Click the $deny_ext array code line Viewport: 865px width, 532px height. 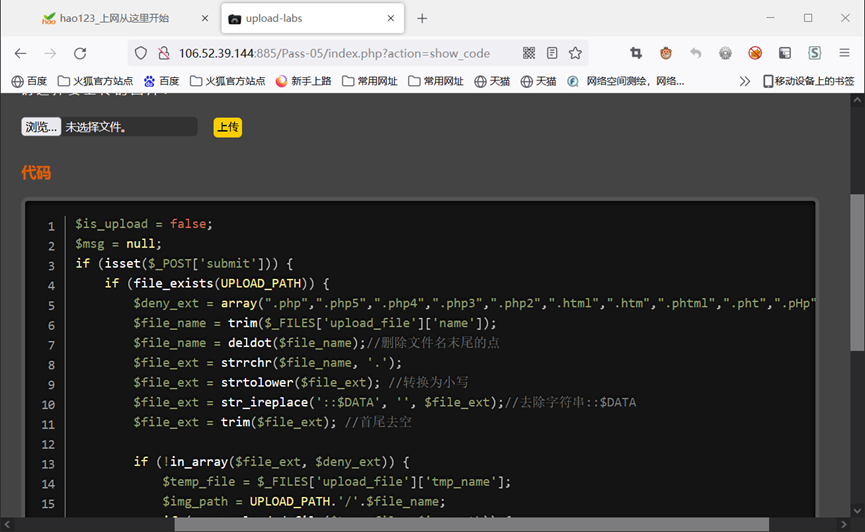(x=473, y=303)
